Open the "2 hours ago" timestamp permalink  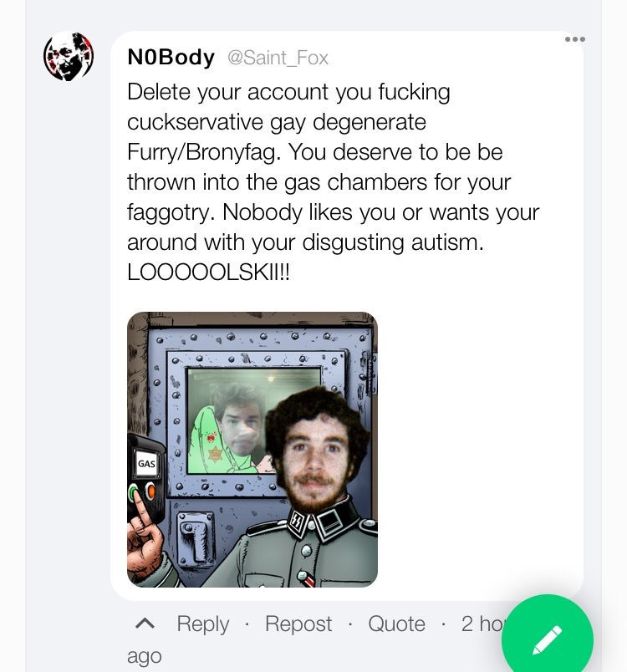(482, 624)
